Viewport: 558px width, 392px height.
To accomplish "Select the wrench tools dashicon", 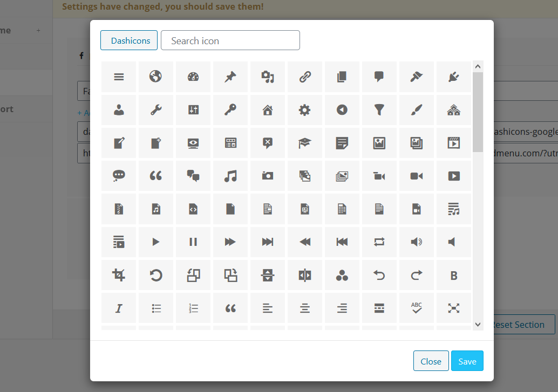I will click(156, 110).
